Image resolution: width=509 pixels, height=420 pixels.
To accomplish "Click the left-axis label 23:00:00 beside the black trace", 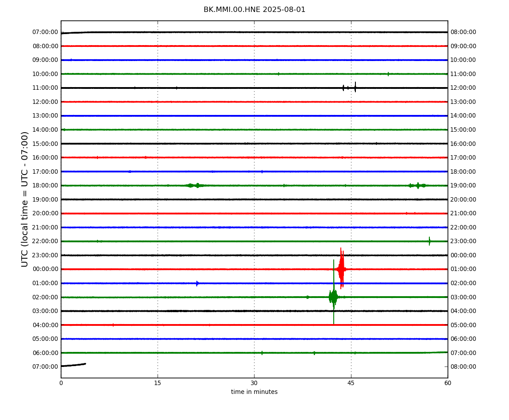I will (46, 255).
